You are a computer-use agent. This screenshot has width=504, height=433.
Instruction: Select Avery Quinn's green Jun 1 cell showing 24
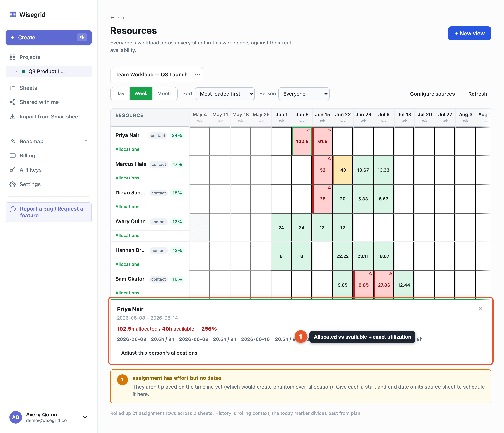[x=281, y=228]
